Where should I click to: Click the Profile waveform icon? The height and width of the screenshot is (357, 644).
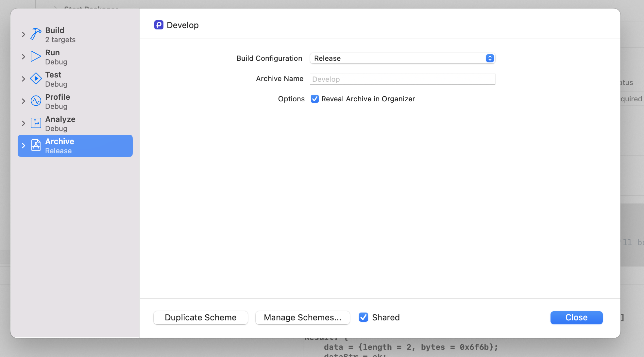click(36, 101)
